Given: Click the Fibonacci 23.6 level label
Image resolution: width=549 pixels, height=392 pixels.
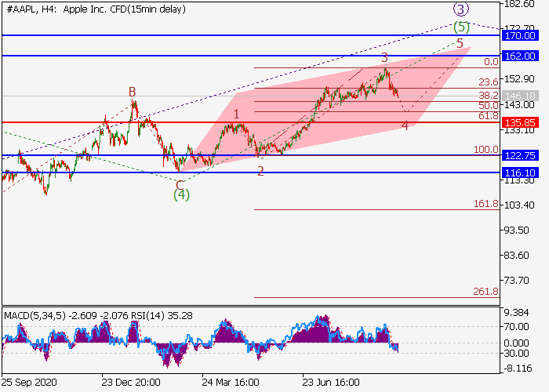Looking at the screenshot, I should coord(488,82).
